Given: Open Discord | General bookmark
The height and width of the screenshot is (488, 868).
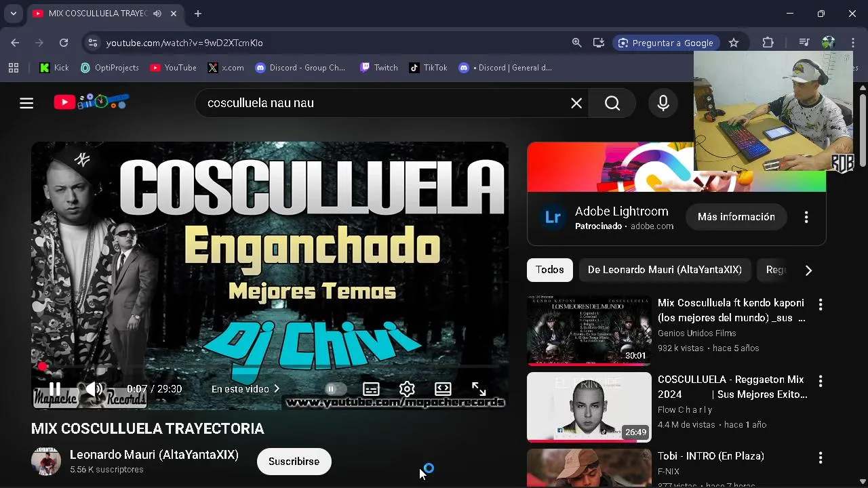Looking at the screenshot, I should pos(506,68).
